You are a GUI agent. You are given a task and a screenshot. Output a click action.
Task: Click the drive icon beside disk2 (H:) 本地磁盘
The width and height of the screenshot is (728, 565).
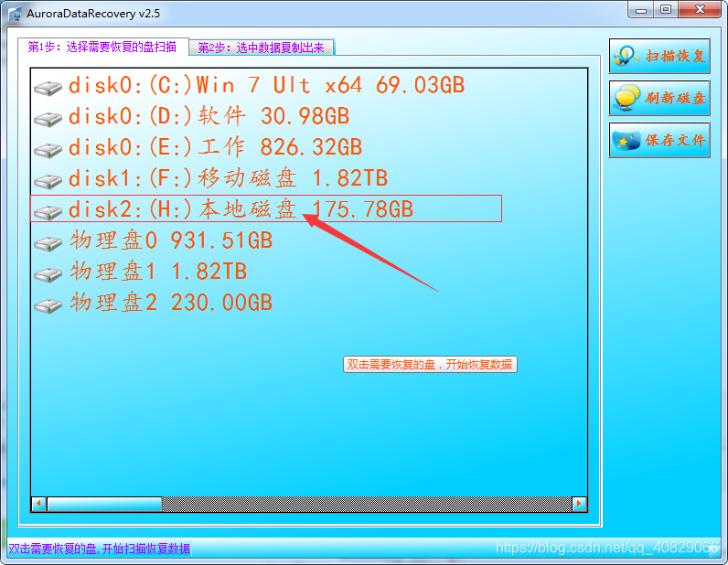point(48,212)
